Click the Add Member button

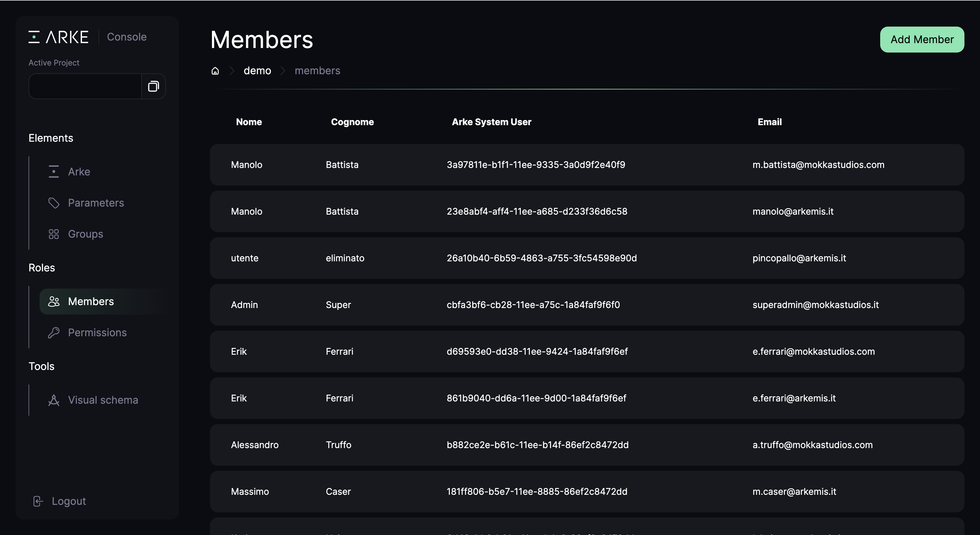(922, 39)
